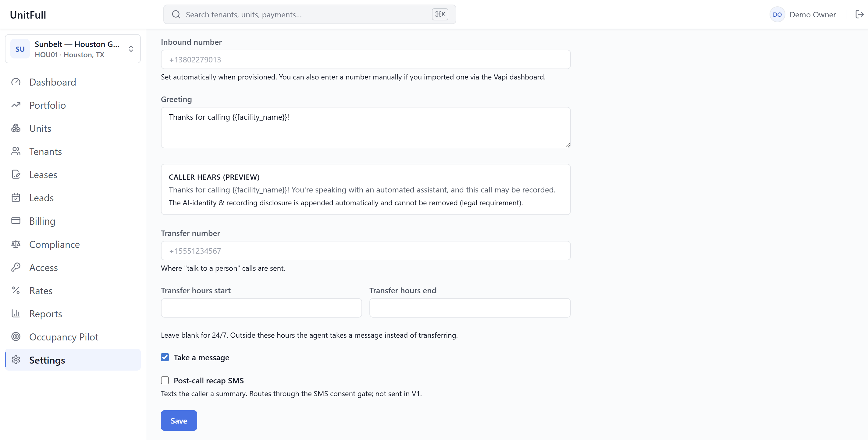Enable the Post-call recap SMS checkbox
868x440 pixels.
point(165,380)
